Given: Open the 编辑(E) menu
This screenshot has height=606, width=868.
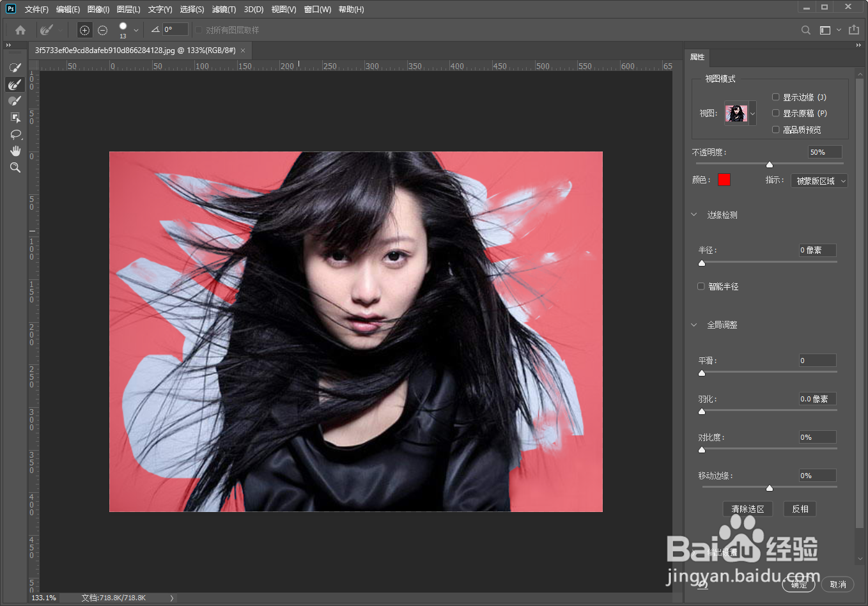Looking at the screenshot, I should (68, 10).
